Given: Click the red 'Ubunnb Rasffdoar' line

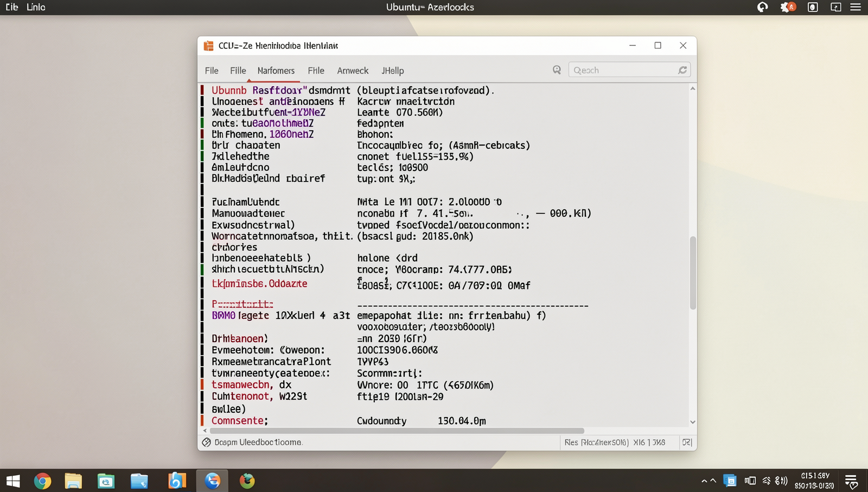Looking at the screenshot, I should tap(259, 90).
